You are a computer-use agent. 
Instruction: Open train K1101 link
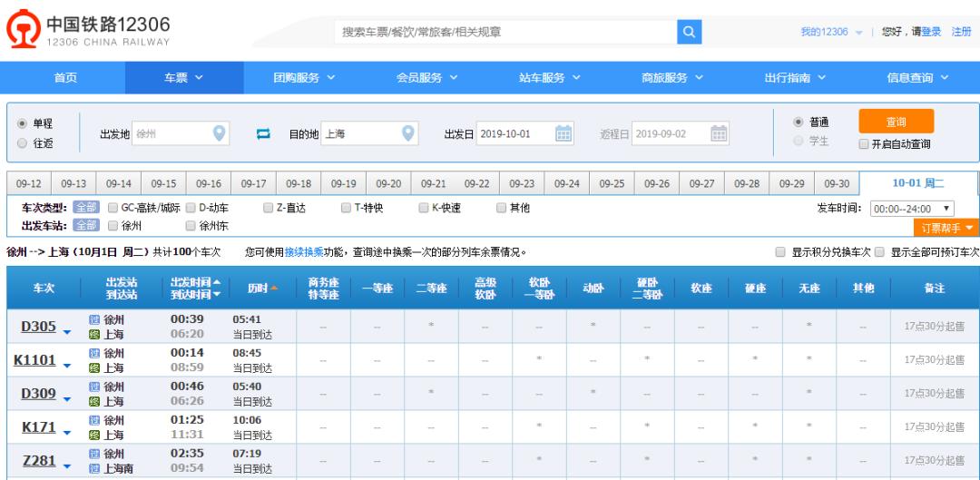(35, 360)
